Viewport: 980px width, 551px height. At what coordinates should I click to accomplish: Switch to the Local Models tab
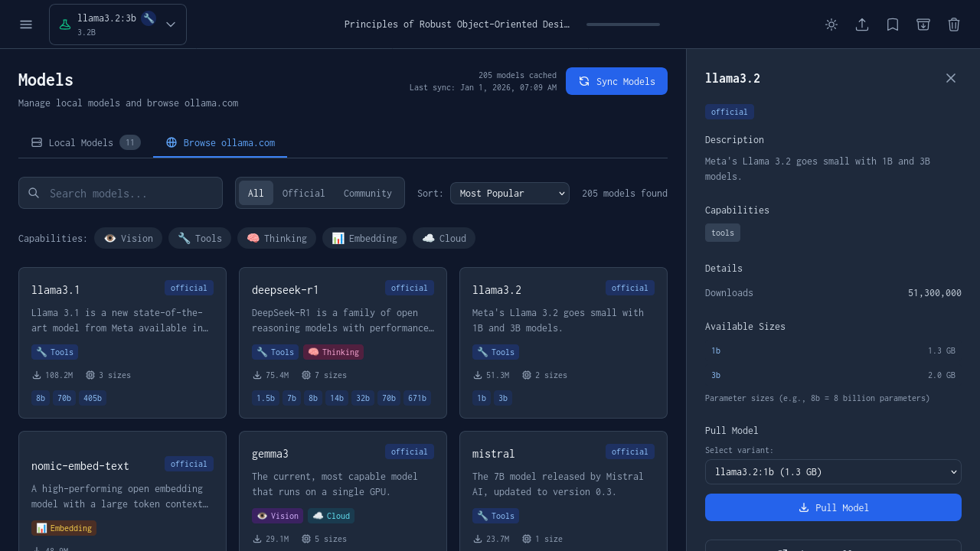(81, 142)
